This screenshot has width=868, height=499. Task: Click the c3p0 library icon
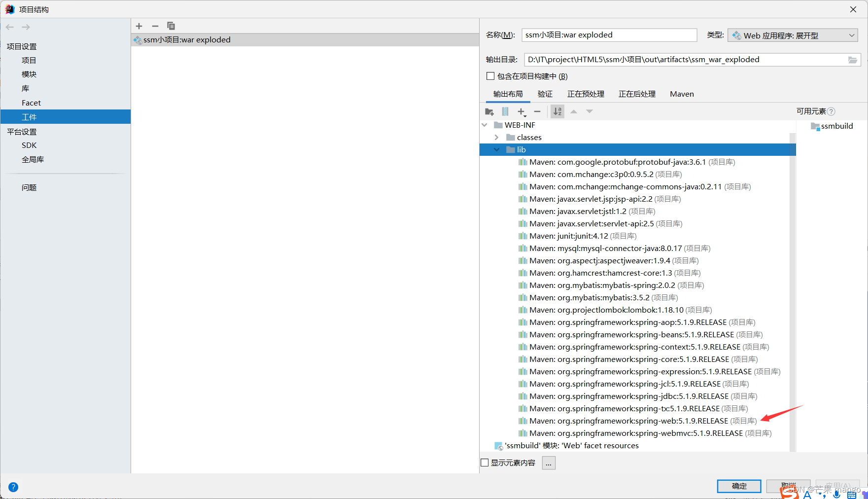tap(523, 175)
